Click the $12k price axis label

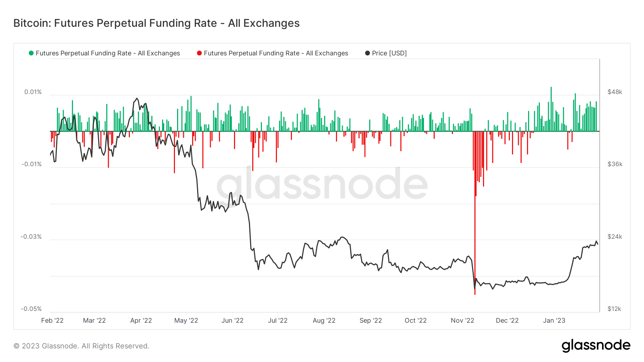[x=614, y=309]
